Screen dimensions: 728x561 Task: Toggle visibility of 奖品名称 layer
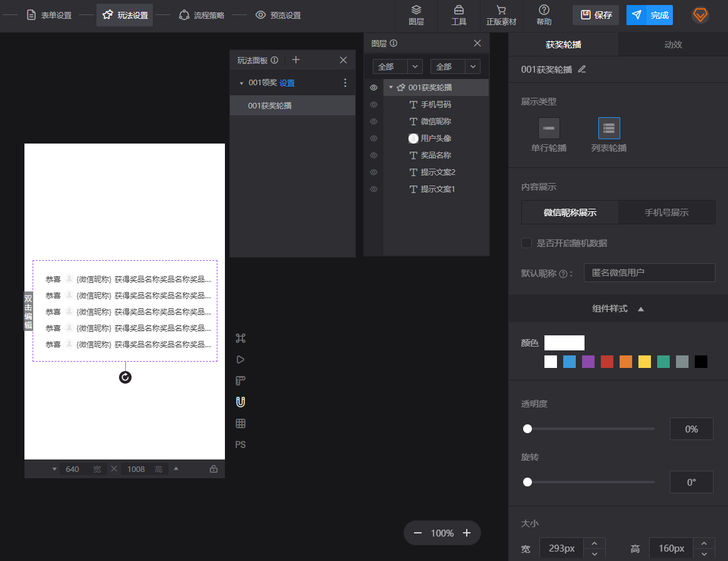[374, 155]
